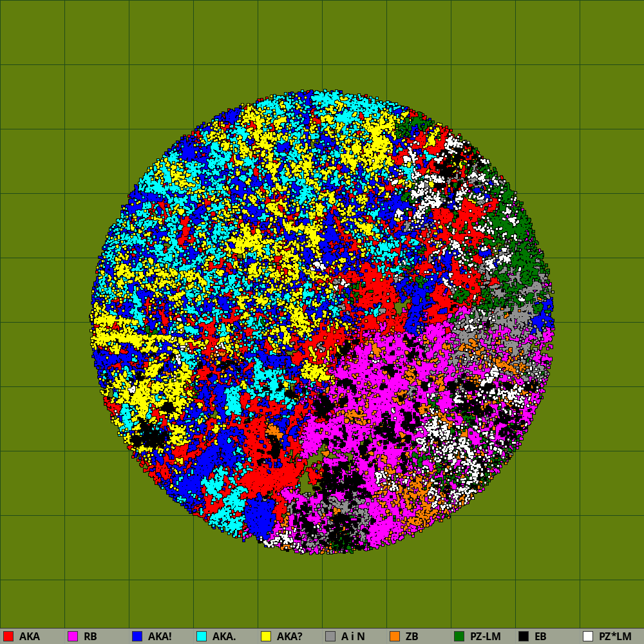
Task: Click the white PZ*LM legend swatch
Action: point(588,636)
